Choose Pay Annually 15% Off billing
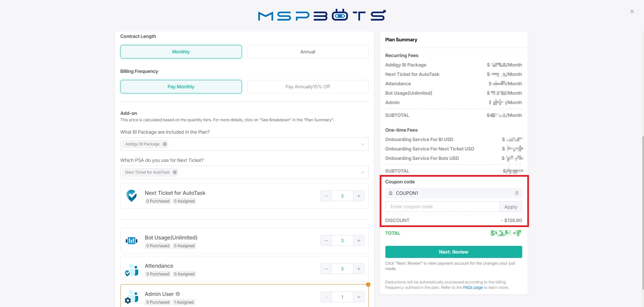 [308, 87]
